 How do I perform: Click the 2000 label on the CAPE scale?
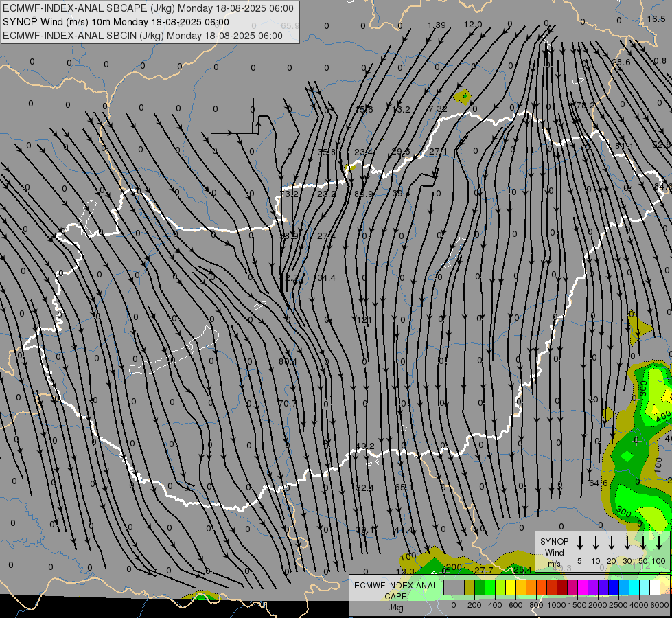coord(597,605)
